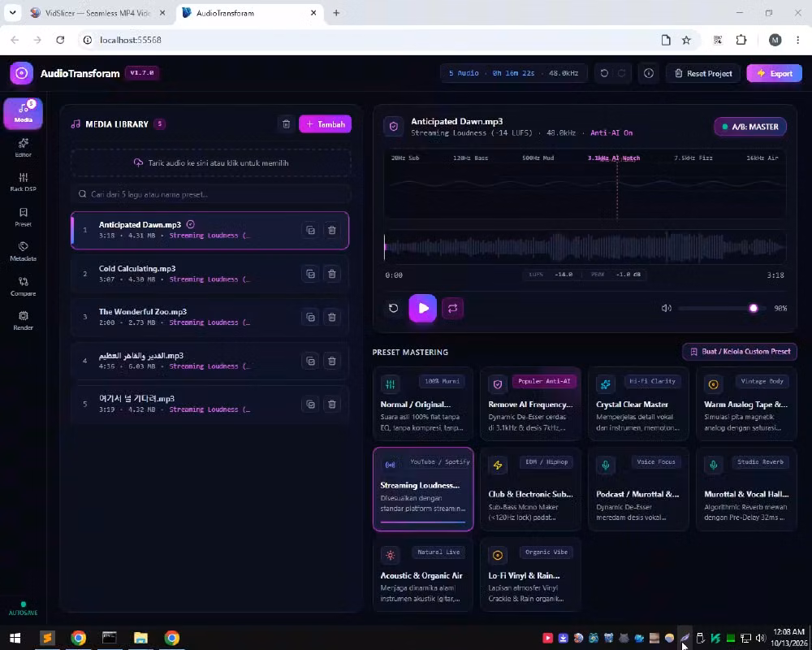Viewport: 812px width, 650px height.
Task: Open File Explorer from taskbar
Action: tap(140, 638)
